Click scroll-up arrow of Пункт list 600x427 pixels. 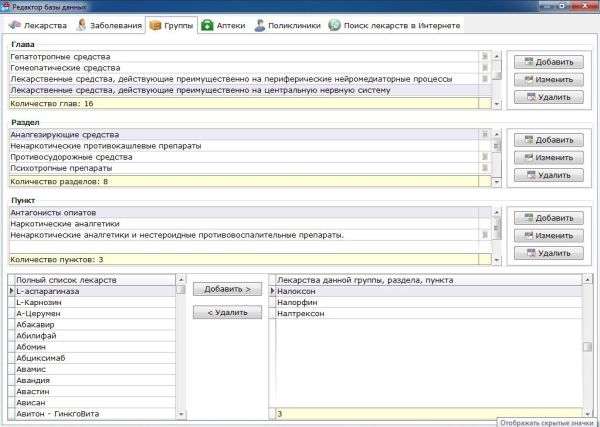497,212
